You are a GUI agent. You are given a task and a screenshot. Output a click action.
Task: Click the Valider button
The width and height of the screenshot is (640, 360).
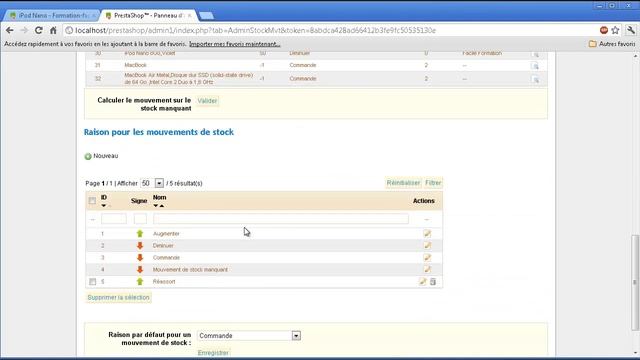pyautogui.click(x=207, y=101)
